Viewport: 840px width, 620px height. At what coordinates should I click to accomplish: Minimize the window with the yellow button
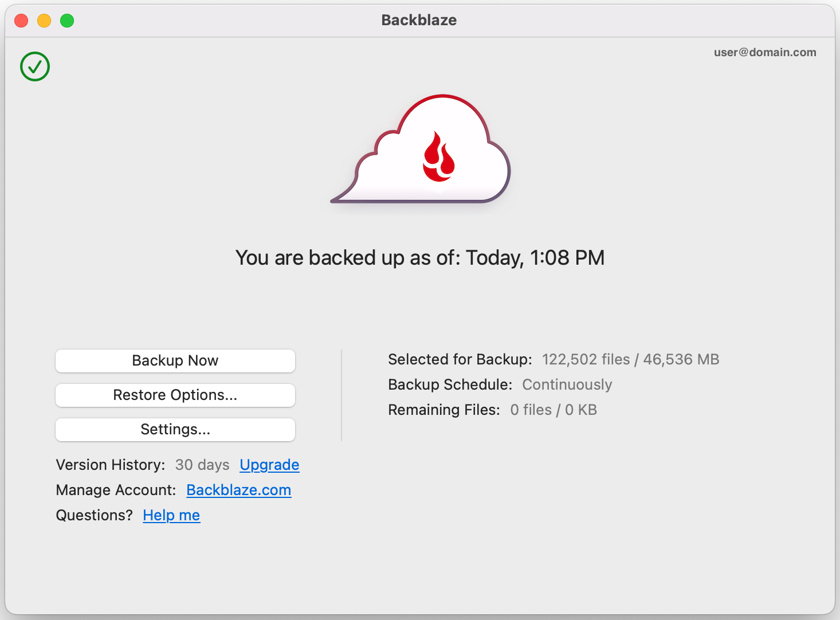(x=44, y=21)
